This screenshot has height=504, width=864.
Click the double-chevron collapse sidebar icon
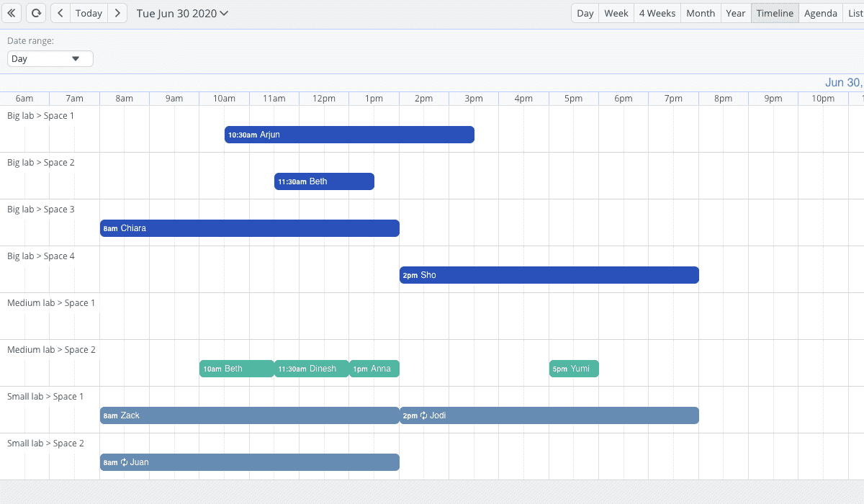point(11,13)
